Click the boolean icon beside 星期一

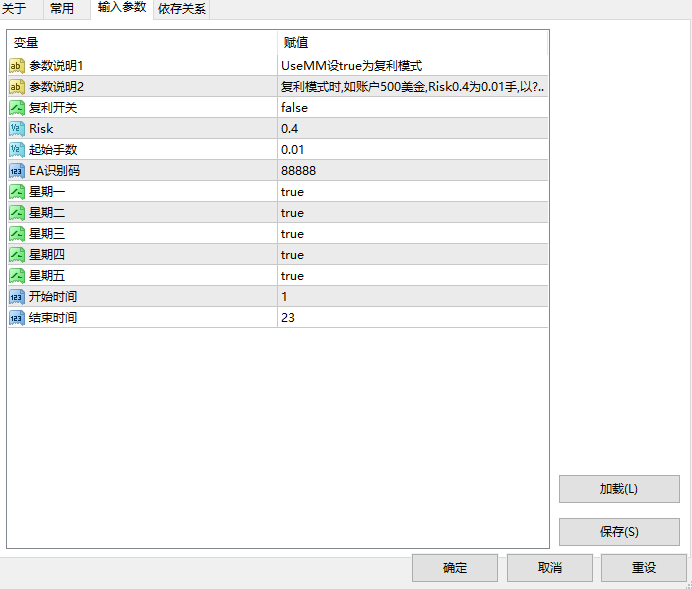(x=17, y=192)
